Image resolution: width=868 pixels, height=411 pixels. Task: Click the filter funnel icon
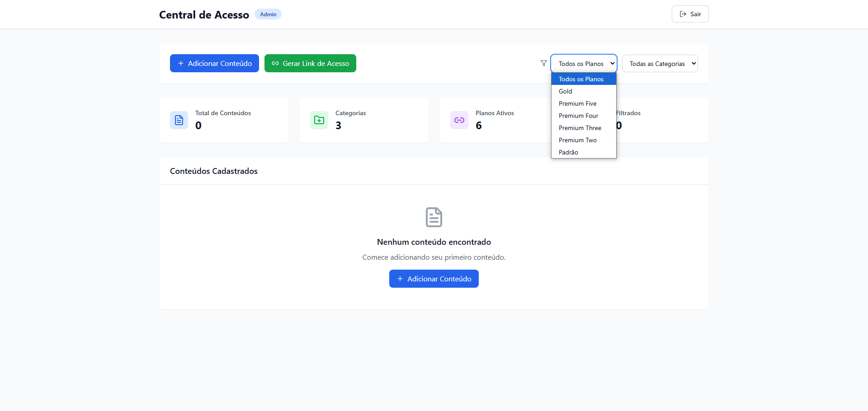(x=544, y=63)
